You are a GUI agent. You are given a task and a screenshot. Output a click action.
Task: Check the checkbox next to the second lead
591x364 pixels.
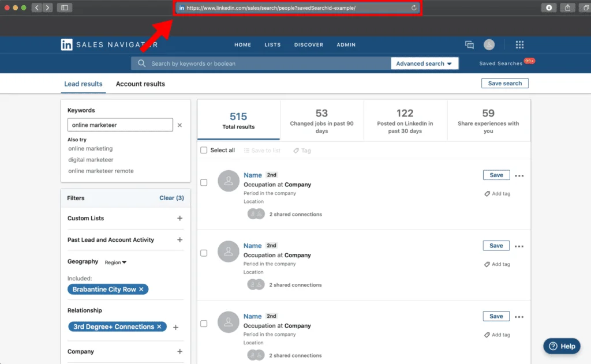click(x=204, y=253)
